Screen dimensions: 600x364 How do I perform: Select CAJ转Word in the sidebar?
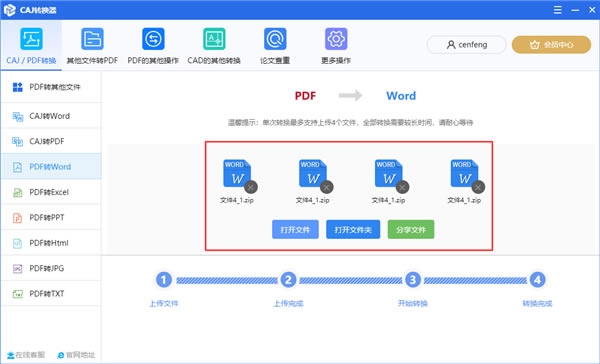click(51, 116)
